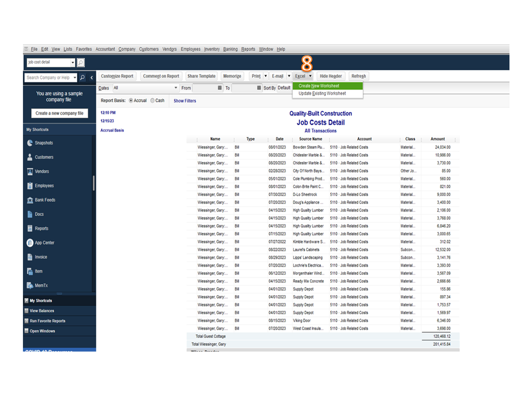Click Hide Header button
532x399 pixels.
click(331, 76)
